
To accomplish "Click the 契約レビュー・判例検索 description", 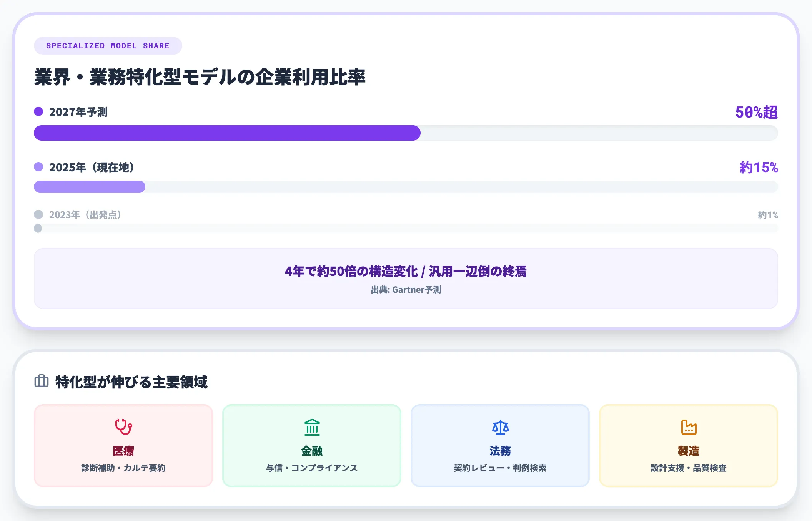I will coord(500,468).
